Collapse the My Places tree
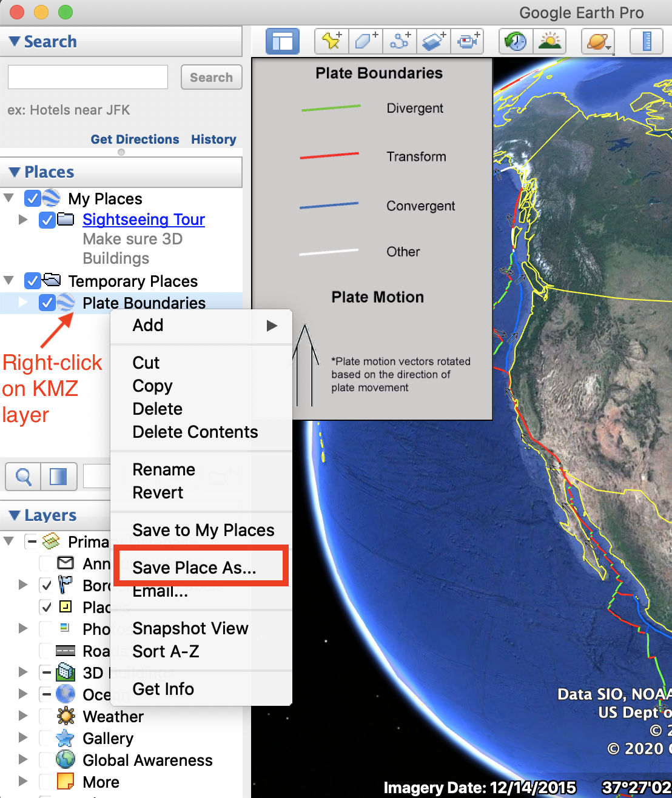The image size is (672, 798). pyautogui.click(x=8, y=198)
